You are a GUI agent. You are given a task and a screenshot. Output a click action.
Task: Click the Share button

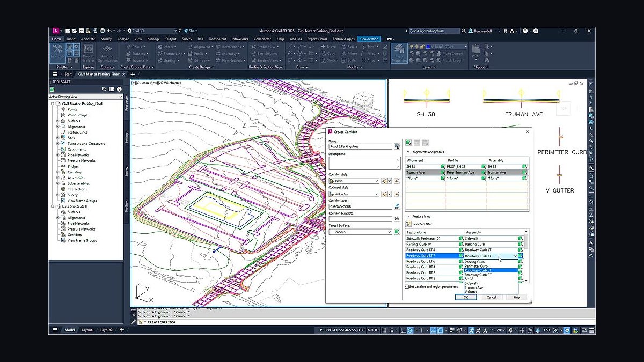coord(191,31)
